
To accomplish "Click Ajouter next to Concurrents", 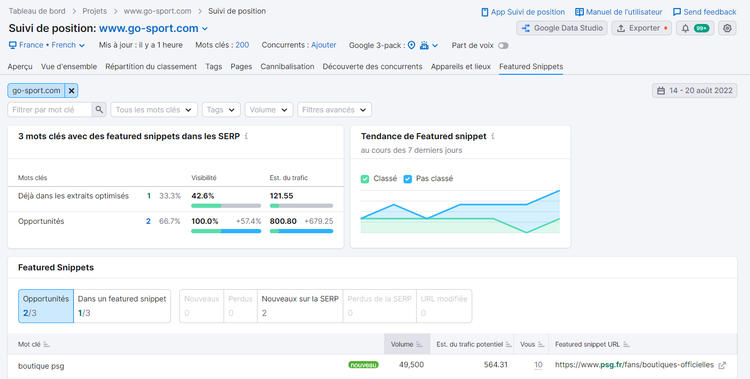I will click(x=324, y=45).
